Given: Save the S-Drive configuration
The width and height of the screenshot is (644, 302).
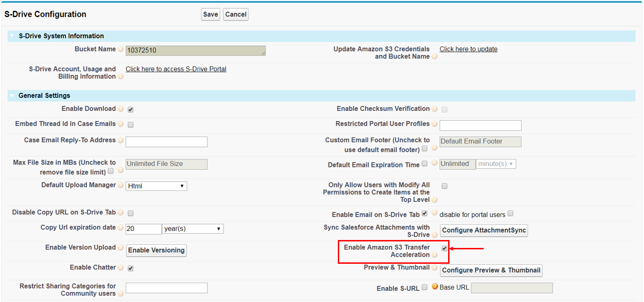Looking at the screenshot, I should [x=210, y=14].
